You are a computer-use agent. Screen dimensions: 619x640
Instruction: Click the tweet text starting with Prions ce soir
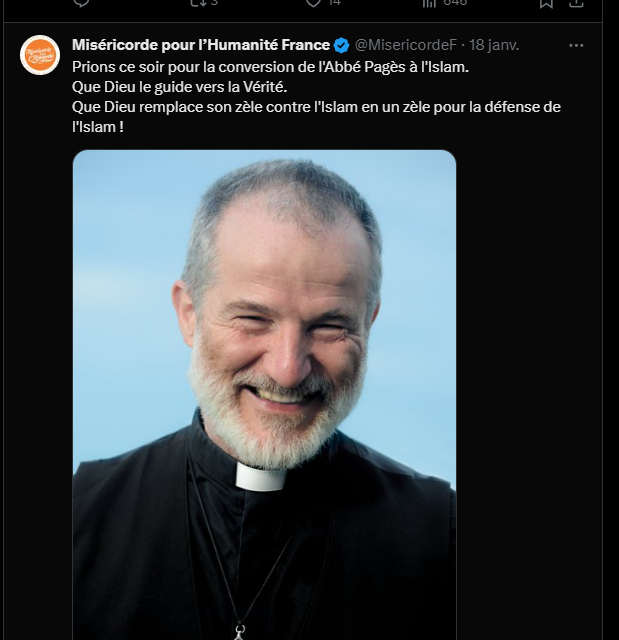270,67
